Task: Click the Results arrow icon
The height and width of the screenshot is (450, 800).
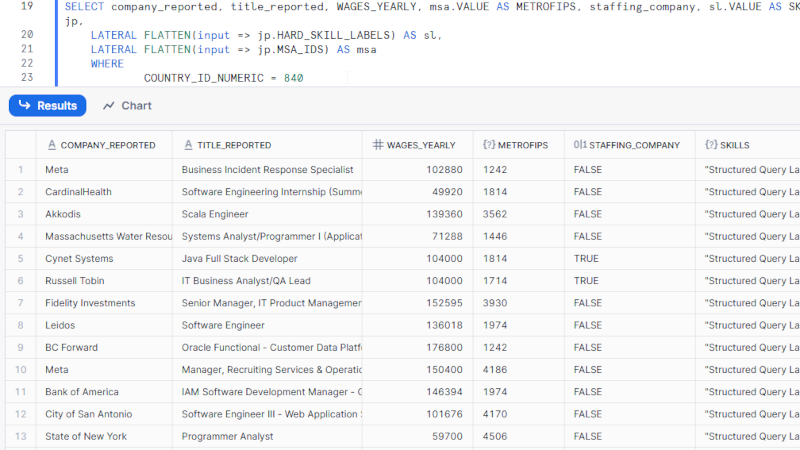Action: pyautogui.click(x=24, y=105)
